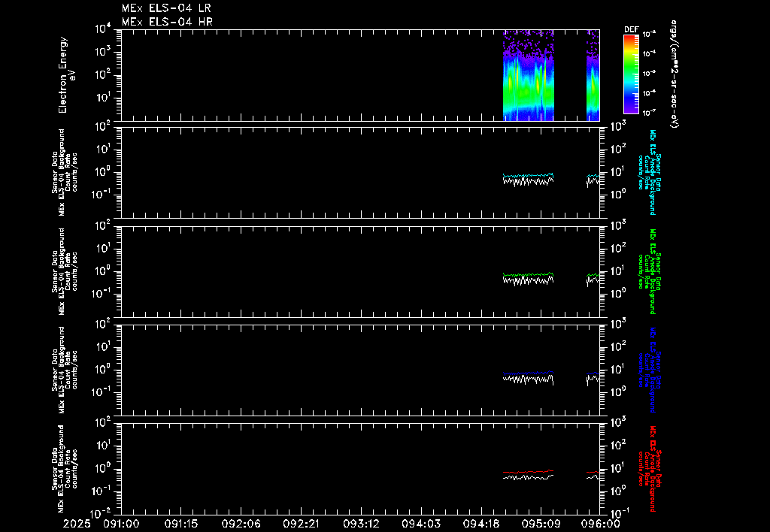Screen dimensions: 770x532
Task: Click the "092:06" time axis label
Action: tap(241, 524)
